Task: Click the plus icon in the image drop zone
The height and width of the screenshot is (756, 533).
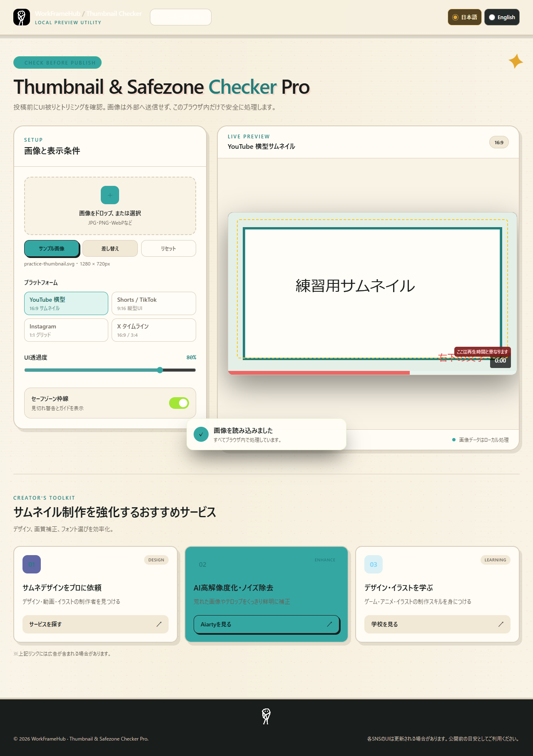Action: 110,195
